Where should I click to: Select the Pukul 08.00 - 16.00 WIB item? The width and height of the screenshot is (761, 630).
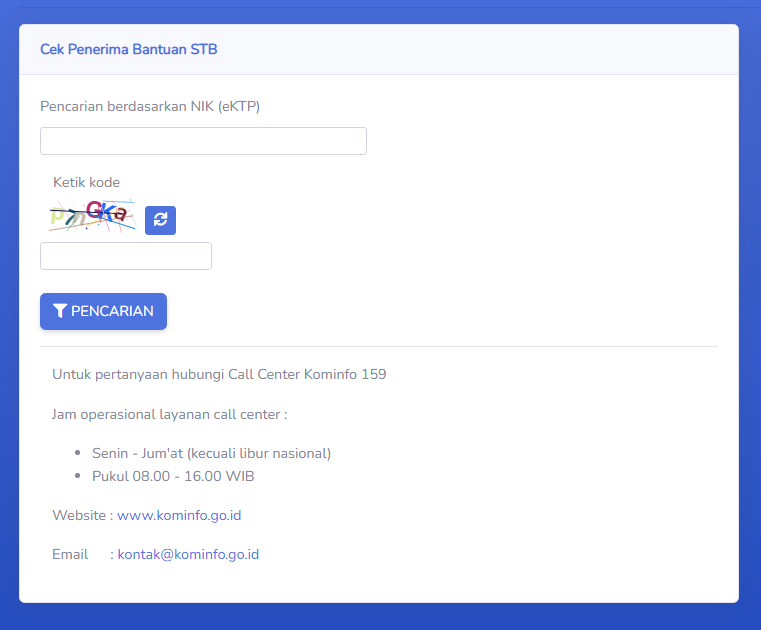click(x=173, y=476)
